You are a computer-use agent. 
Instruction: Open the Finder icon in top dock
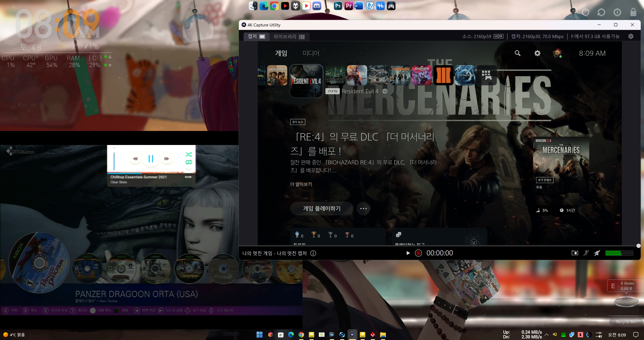253,6
